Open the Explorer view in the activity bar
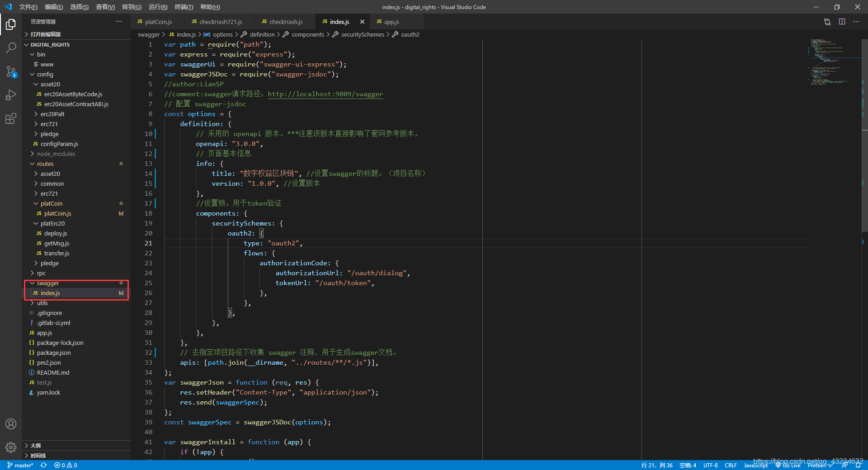 tap(11, 24)
